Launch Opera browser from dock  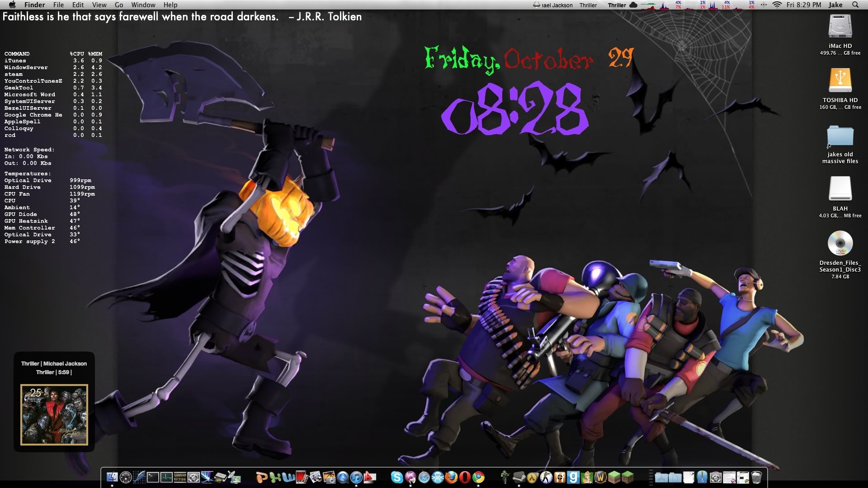(x=464, y=477)
